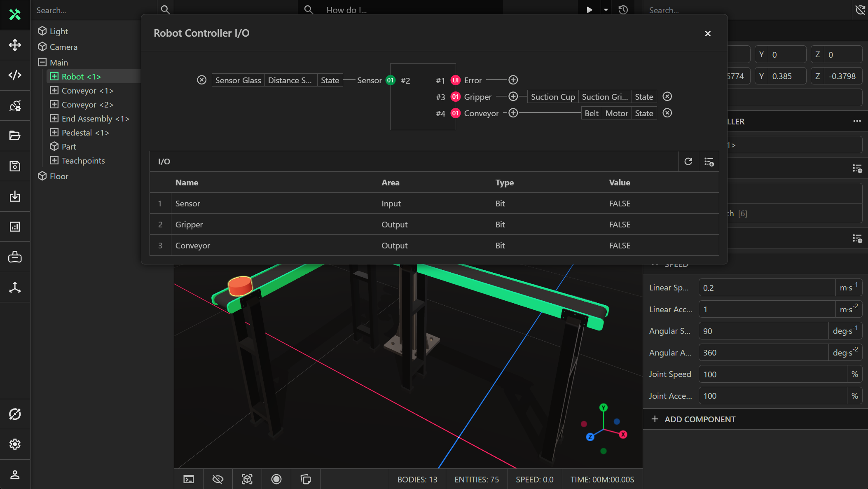This screenshot has width=868, height=489.
Task: Toggle the record button in the viewport toolbar
Action: coord(276,479)
